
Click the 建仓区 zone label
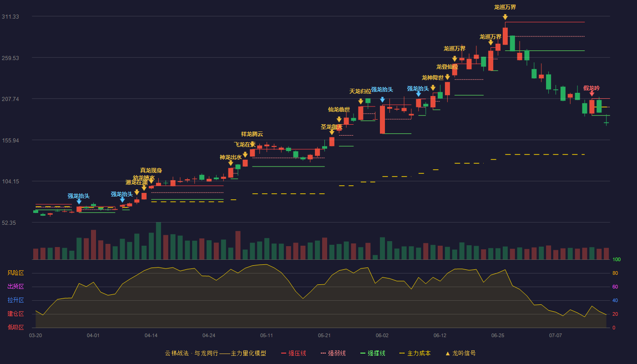pyautogui.click(x=15, y=314)
